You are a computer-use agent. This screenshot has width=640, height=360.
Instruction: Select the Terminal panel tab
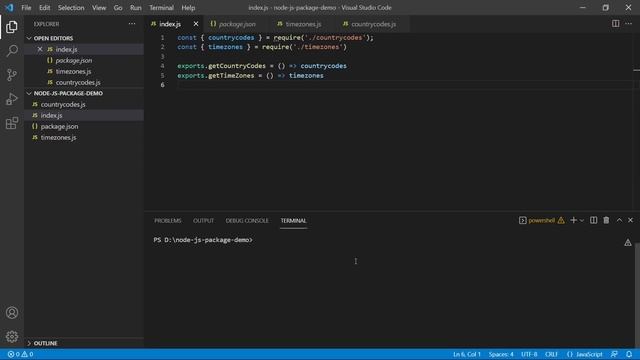point(293,220)
